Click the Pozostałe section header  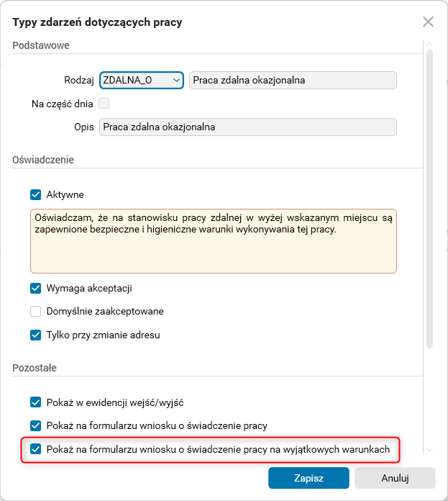pos(35,368)
